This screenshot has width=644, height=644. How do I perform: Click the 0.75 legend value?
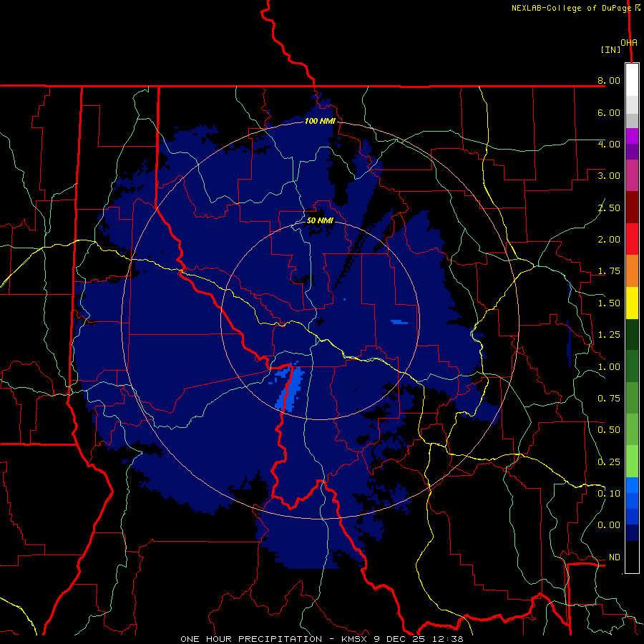coord(609,399)
